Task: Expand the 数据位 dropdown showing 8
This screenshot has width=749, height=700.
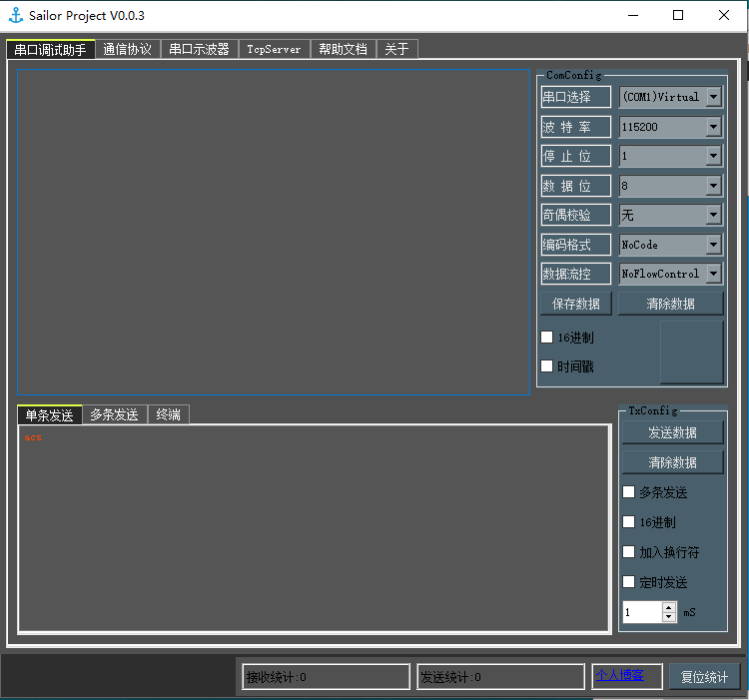Action: (x=713, y=186)
